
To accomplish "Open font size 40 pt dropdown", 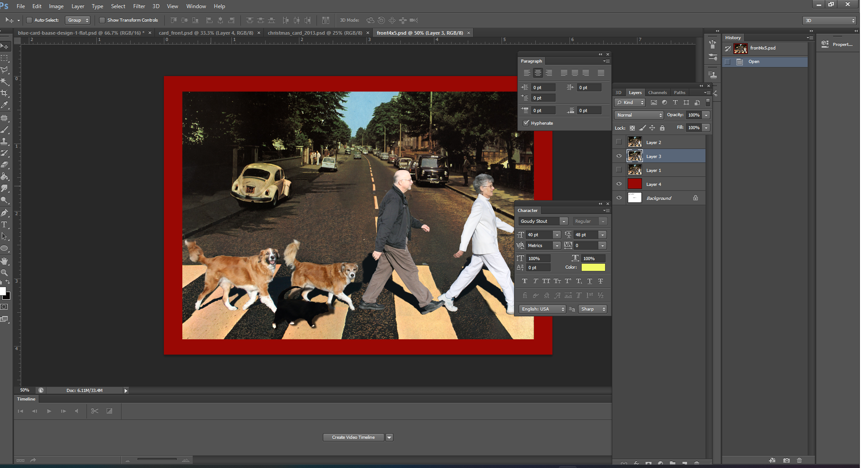I will click(x=557, y=235).
